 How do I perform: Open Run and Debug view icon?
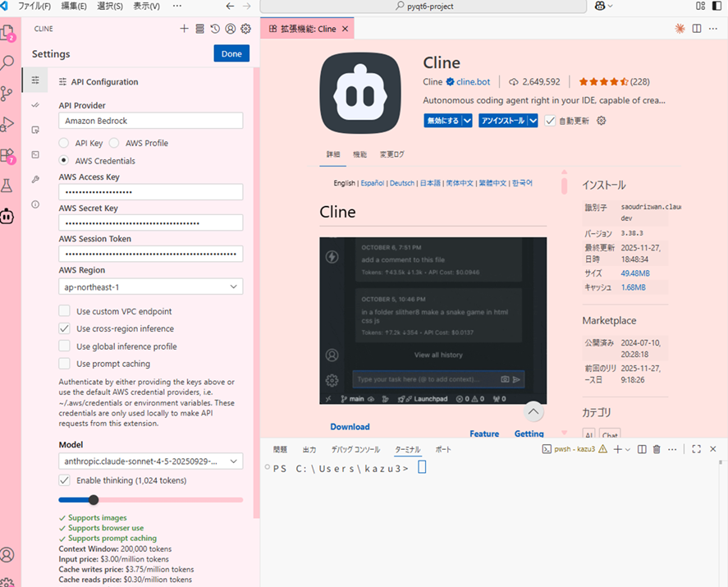coord(7,124)
